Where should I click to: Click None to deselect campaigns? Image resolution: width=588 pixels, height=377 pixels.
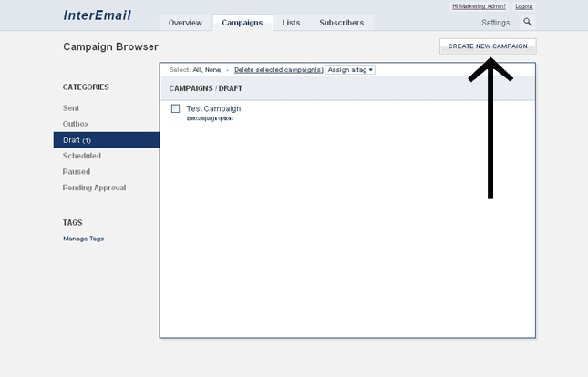[x=214, y=69]
